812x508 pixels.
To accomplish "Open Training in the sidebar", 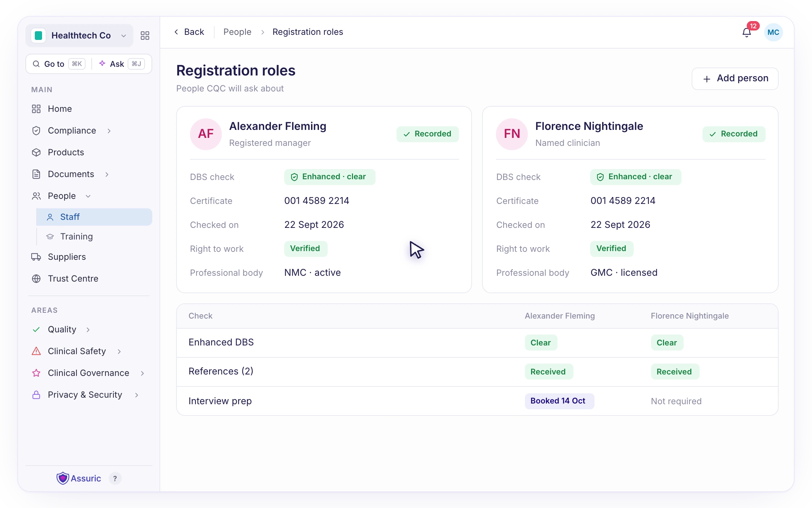I will point(94,237).
